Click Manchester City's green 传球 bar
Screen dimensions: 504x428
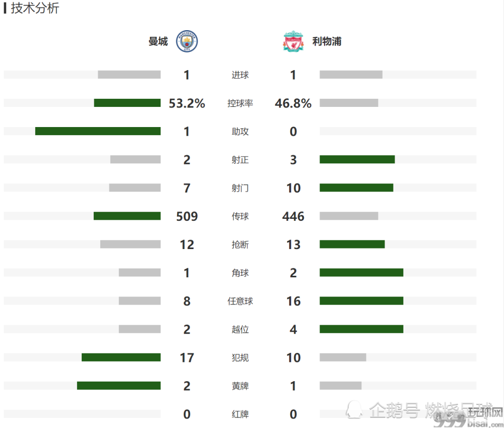[128, 216]
